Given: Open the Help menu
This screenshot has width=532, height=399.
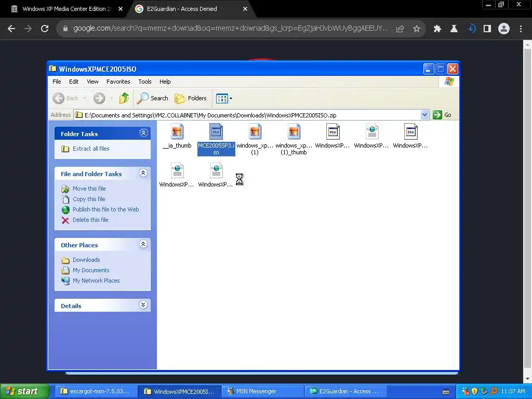Looking at the screenshot, I should pyautogui.click(x=165, y=82).
